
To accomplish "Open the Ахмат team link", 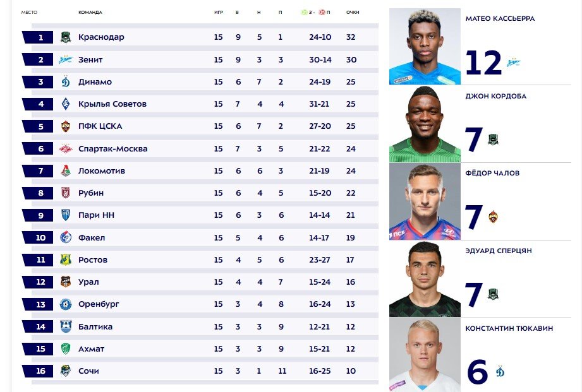I will 91,349.
